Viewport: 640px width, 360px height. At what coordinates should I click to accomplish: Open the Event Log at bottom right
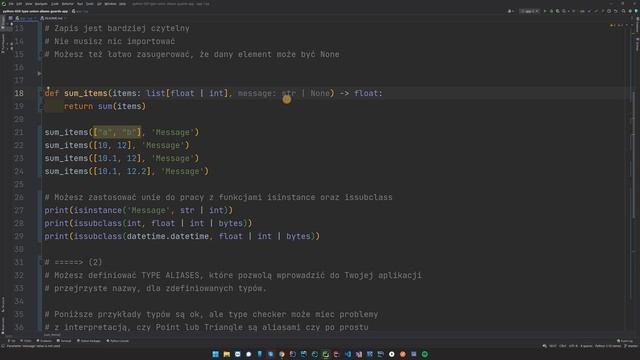pyautogui.click(x=625, y=341)
